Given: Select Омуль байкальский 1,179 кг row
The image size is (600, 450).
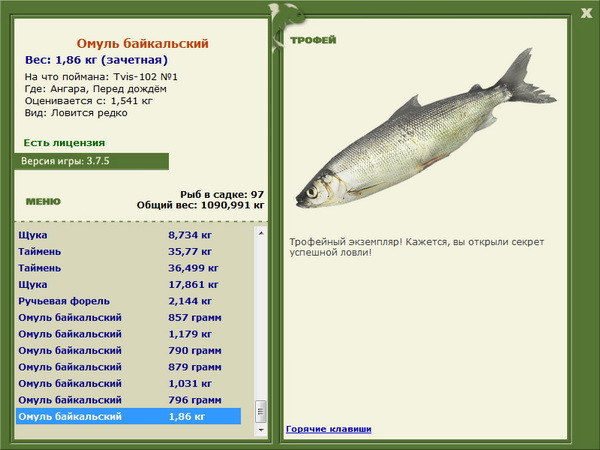Looking at the screenshot, I should click(x=129, y=334).
